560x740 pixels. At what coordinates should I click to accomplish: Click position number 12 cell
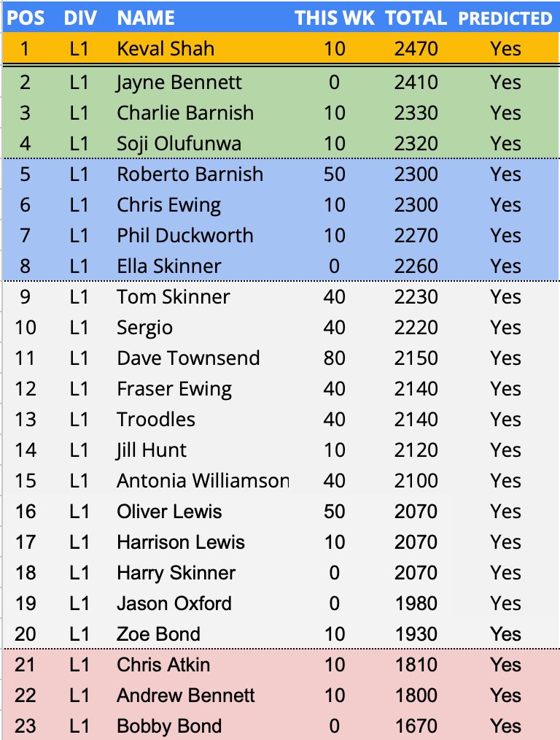point(25,389)
